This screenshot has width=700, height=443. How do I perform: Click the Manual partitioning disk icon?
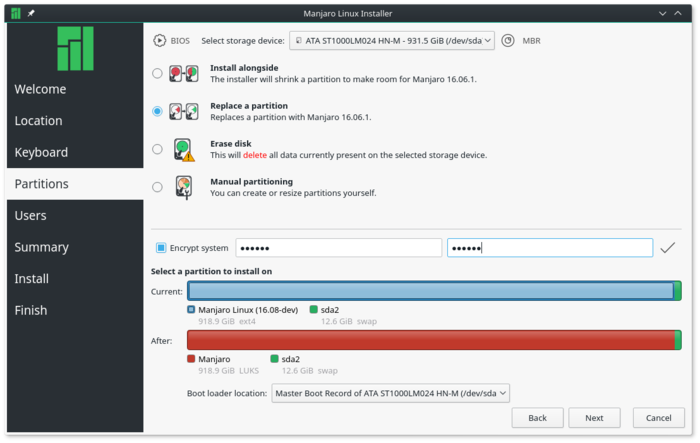184,187
